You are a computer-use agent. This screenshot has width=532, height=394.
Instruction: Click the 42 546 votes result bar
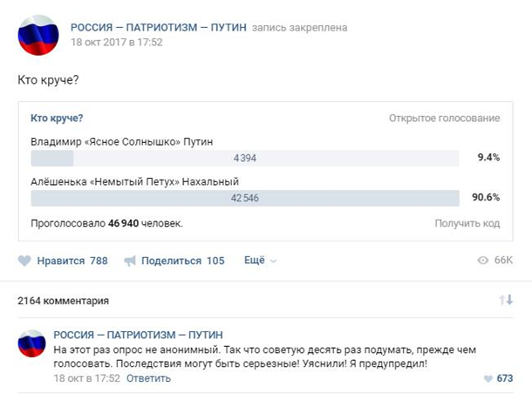point(245,198)
